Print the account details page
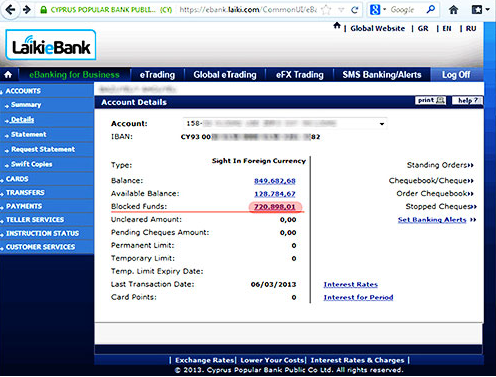Screen dimensions: 496x377 click(x=431, y=100)
